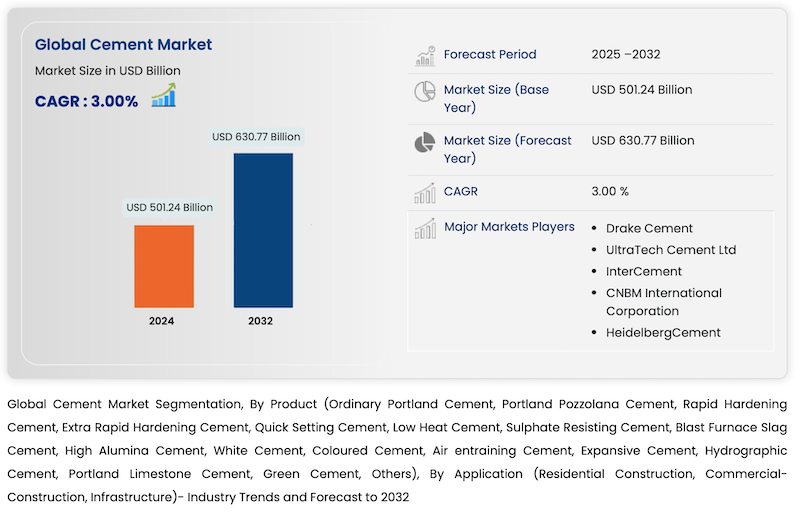Click the Global Cement Market title

(x=123, y=45)
